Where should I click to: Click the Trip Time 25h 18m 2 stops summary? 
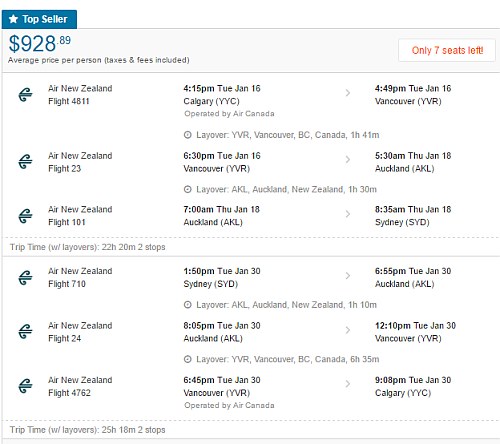point(88,430)
